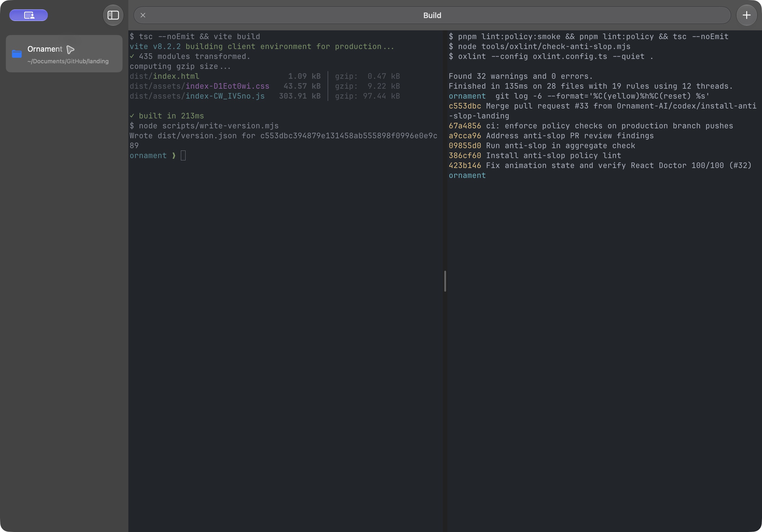Click the last ornament prompt in right pane
The width and height of the screenshot is (762, 532).
(x=467, y=176)
